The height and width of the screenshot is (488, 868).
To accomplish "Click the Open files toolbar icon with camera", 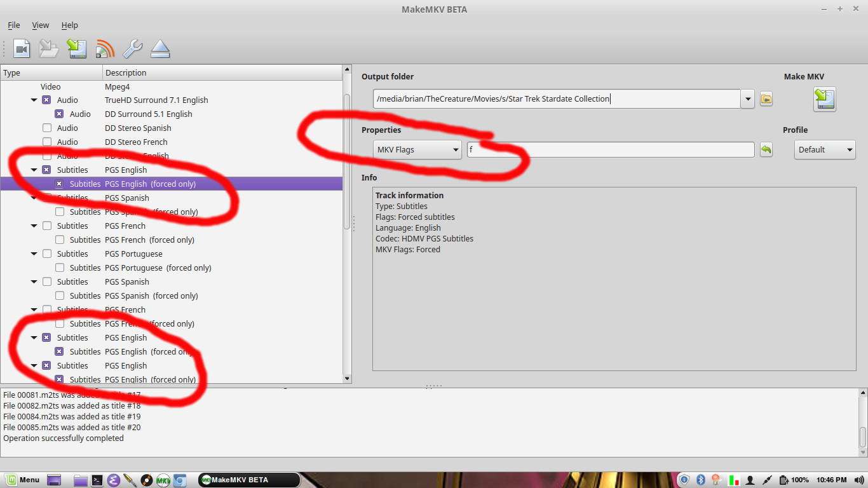I will [x=22, y=49].
